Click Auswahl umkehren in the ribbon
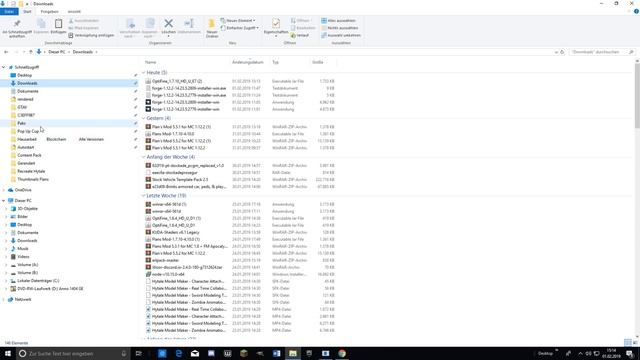This screenshot has height=360, width=640. tap(341, 36)
